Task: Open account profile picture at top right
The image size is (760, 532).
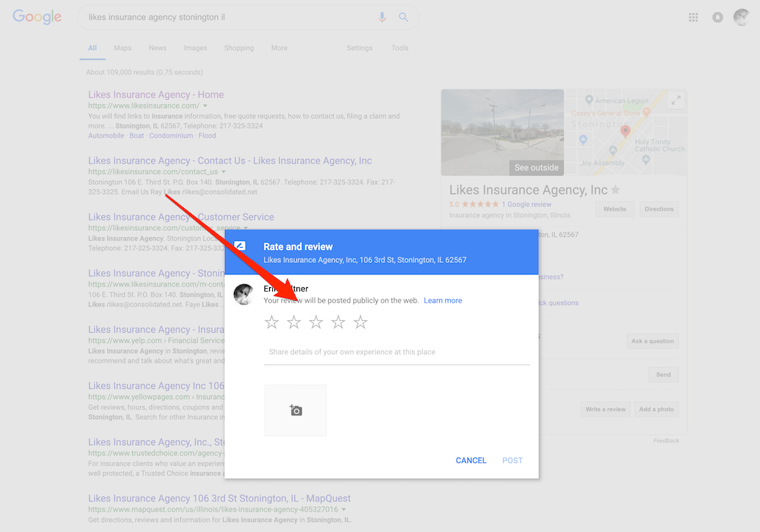Action: (741, 17)
